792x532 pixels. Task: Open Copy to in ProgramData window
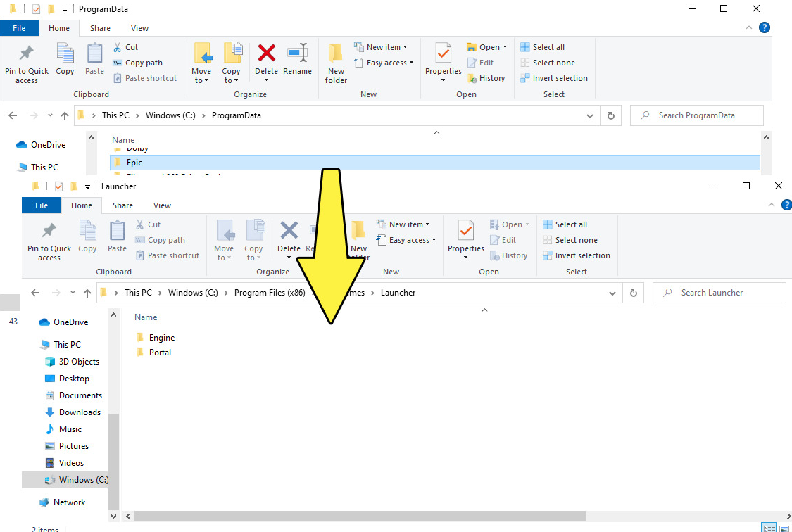[231, 63]
